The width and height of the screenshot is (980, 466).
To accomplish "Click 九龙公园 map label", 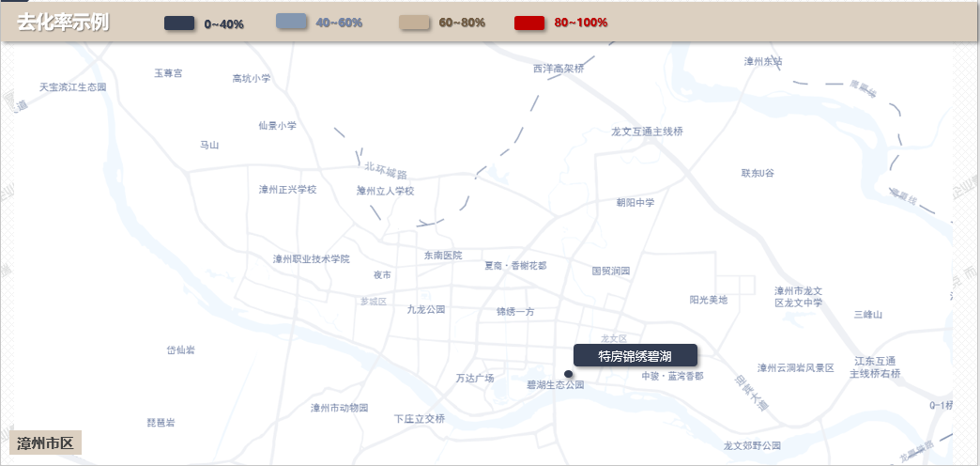I will pyautogui.click(x=425, y=308).
